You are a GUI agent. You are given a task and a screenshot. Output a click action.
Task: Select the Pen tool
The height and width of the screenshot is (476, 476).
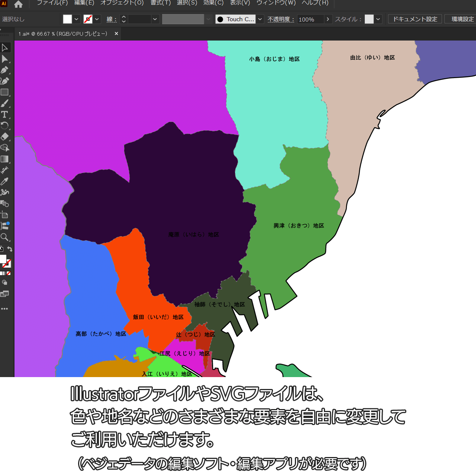(x=5, y=70)
